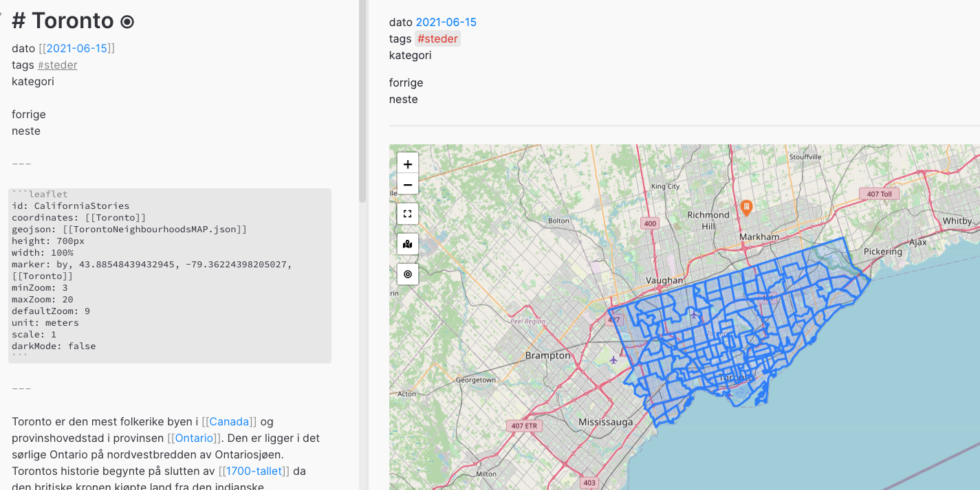Click the 'kategori' line in editor

click(x=33, y=81)
